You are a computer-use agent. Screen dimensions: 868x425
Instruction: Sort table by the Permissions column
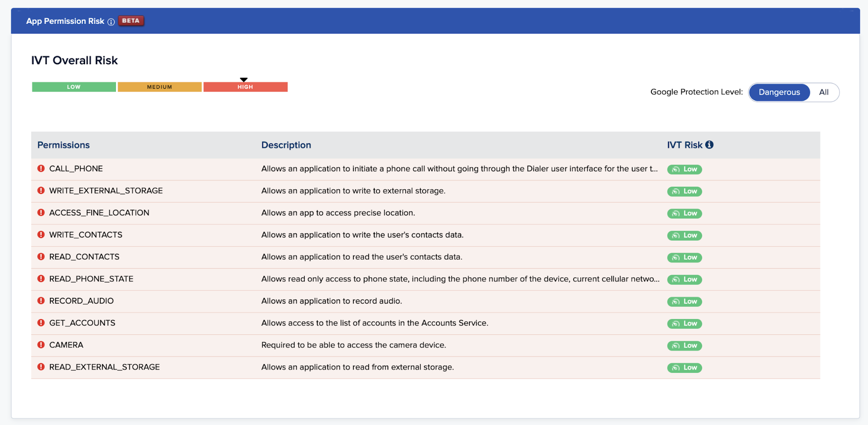click(x=63, y=145)
